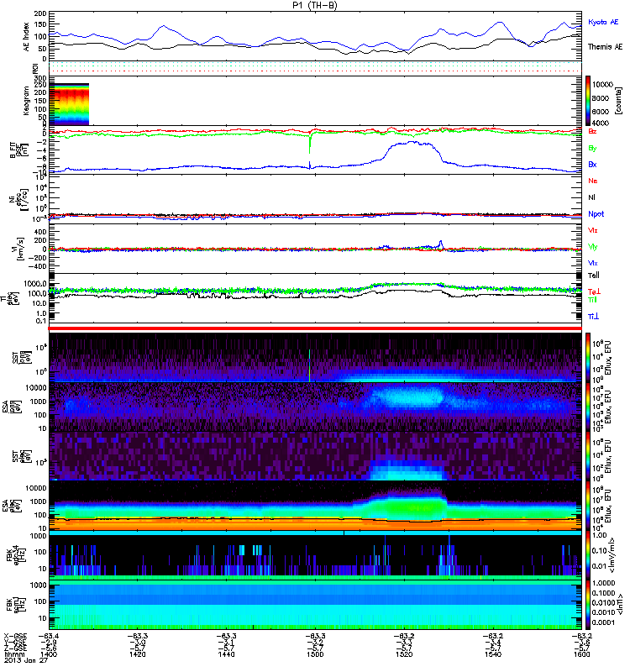
Task: Click the blue Vix velocity label
Action: tap(592, 263)
